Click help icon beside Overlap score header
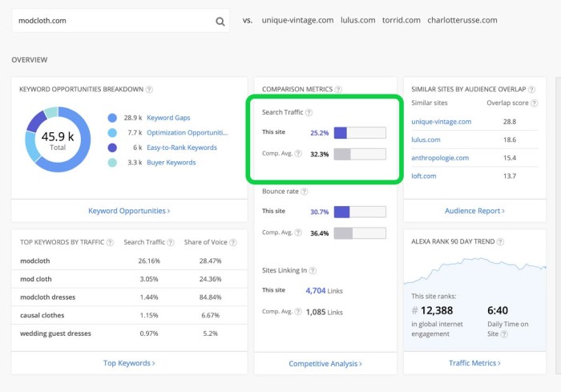Image resolution: width=561 pixels, height=392 pixels. tap(535, 103)
